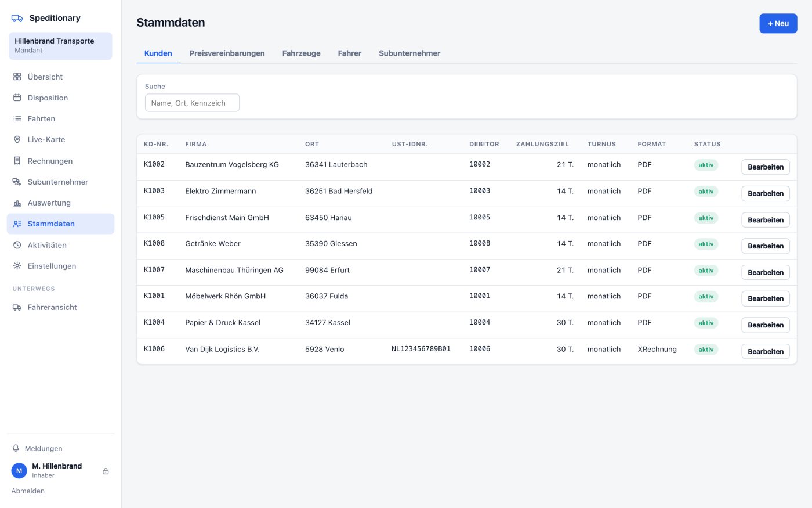Click the Speditionary truck logo icon
This screenshot has width=812, height=508.
tap(17, 18)
